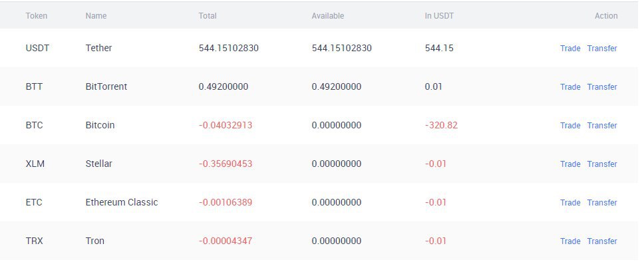Image resolution: width=644 pixels, height=266 pixels.
Task: Open Transfer for the BTT BitTorrent row
Action: pyautogui.click(x=602, y=87)
